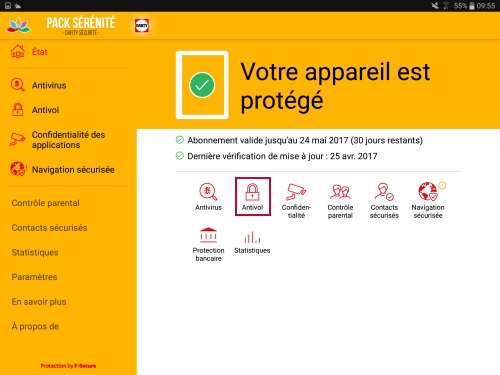Open the Navigation sécurisée globe tile

click(428, 201)
